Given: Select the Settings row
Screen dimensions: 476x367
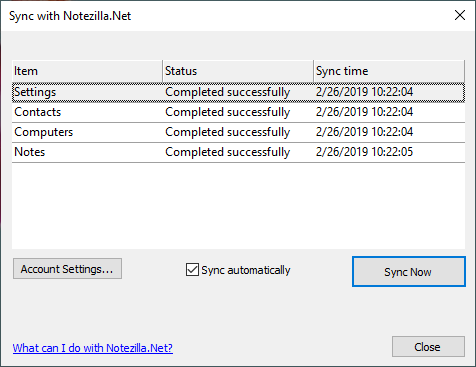Looking at the screenshot, I should coord(238,92).
